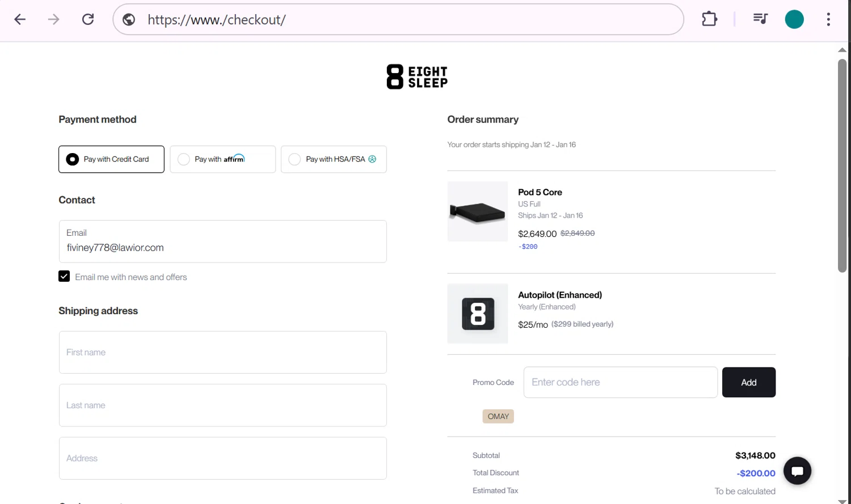Open the browser extensions puzzle icon
851x504 pixels.
point(709,19)
